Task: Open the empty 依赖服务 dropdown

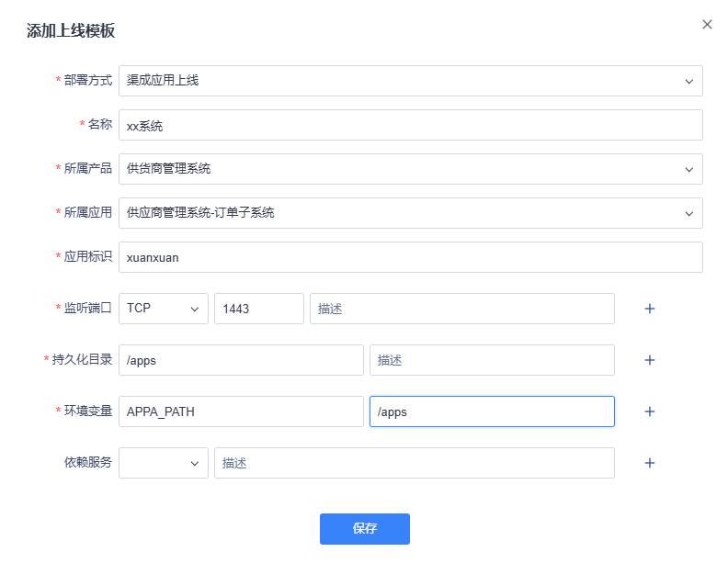Action: click(x=164, y=463)
